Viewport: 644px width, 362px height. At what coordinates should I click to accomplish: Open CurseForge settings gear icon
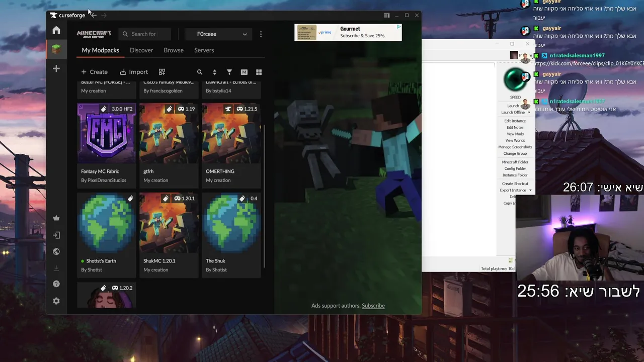[56, 301]
